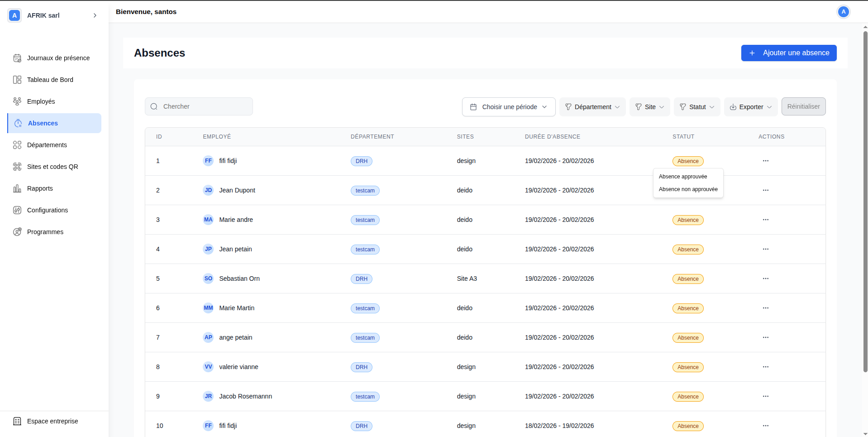The height and width of the screenshot is (437, 868).
Task: Click the Configurations sidebar icon
Action: [x=17, y=210]
